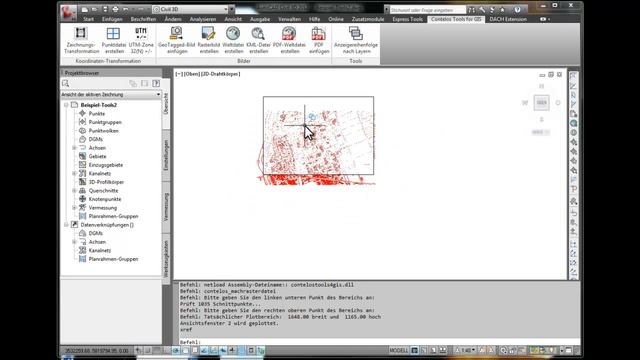Select the Übersicht vertical tab

(166, 104)
